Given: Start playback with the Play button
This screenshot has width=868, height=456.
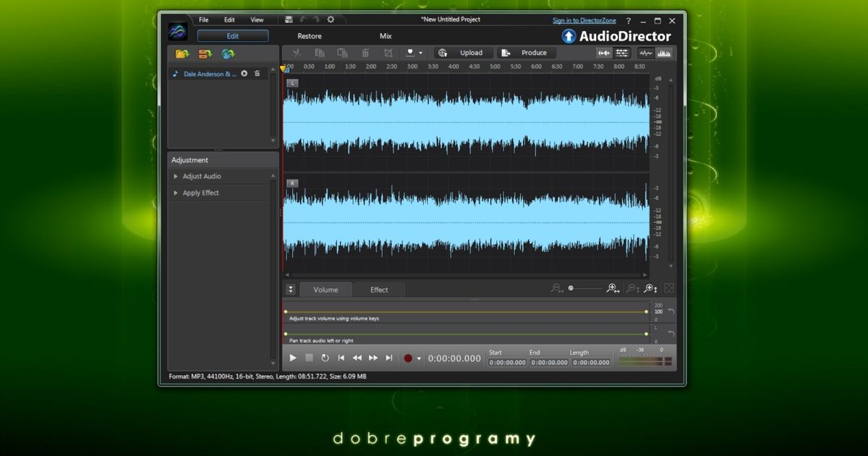Looking at the screenshot, I should click(x=293, y=358).
